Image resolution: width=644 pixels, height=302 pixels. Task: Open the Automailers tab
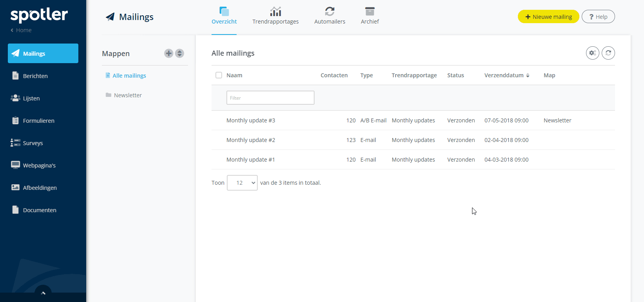tap(330, 16)
